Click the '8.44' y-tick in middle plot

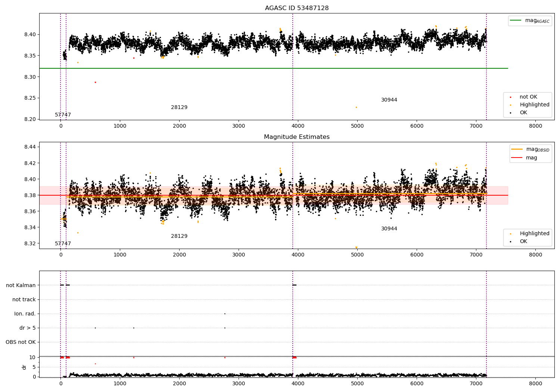30,147
